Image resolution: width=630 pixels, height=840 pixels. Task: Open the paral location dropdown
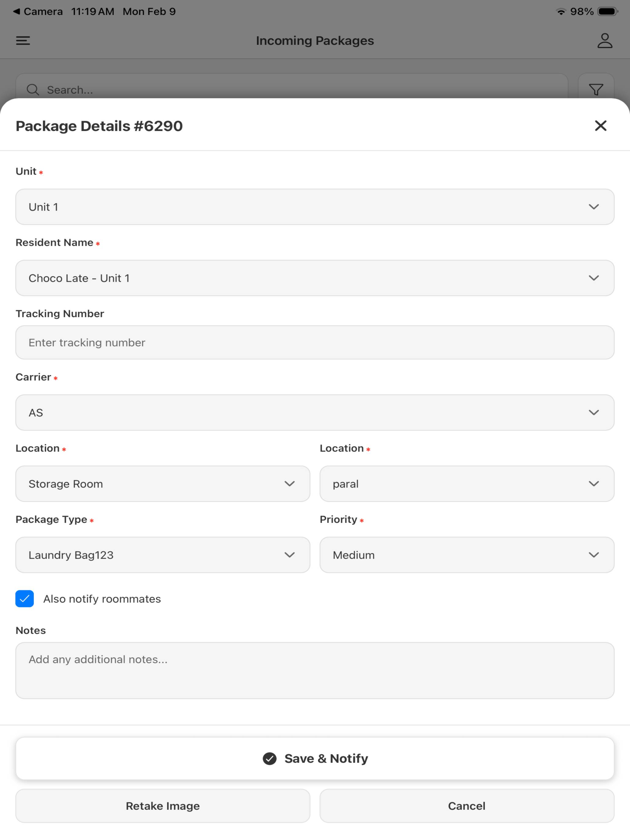[467, 483]
